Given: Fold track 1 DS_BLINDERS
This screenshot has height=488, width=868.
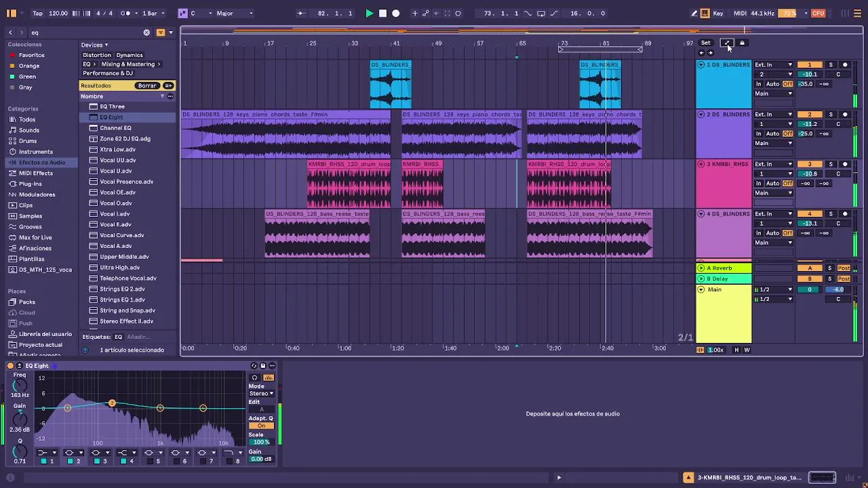Looking at the screenshot, I should tap(701, 64).
